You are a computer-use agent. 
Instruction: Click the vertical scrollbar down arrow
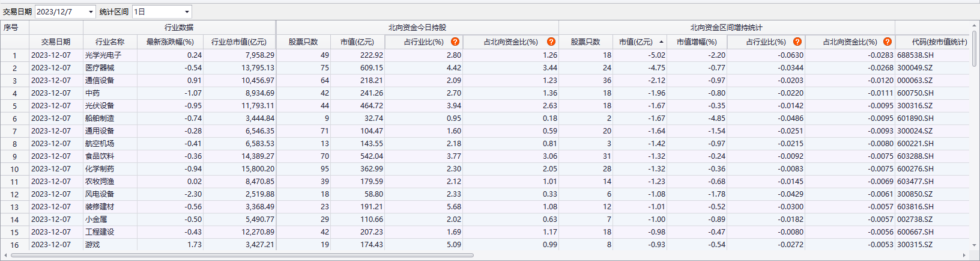[975, 246]
